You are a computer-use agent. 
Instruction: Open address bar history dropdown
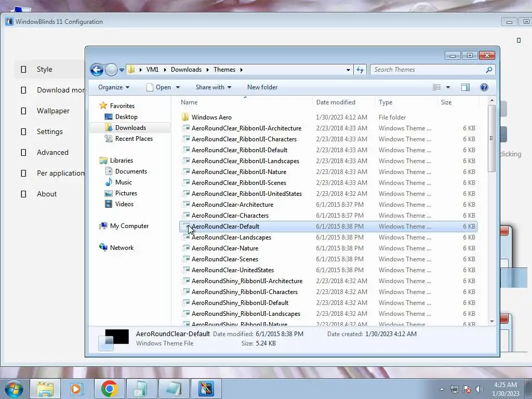click(348, 70)
